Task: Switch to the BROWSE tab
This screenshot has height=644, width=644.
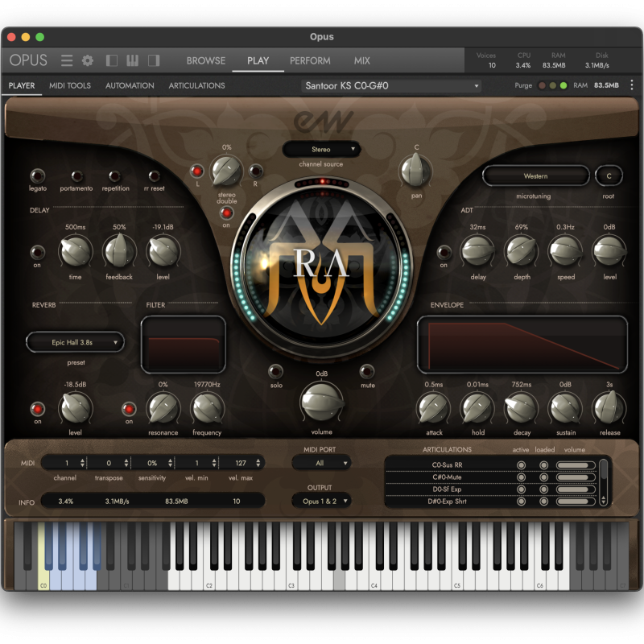Action: tap(206, 61)
